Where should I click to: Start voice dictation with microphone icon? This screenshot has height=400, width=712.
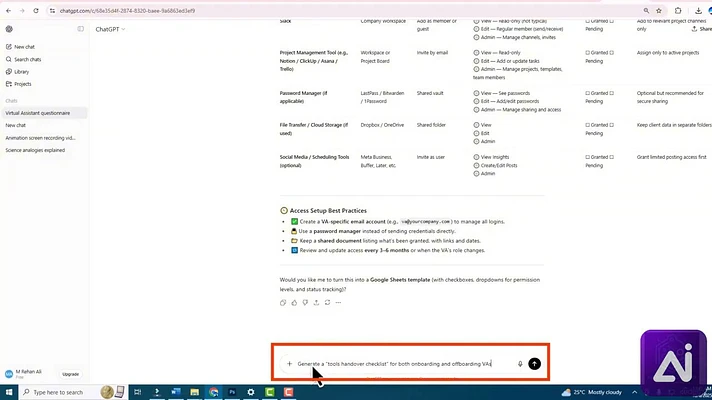(520, 364)
